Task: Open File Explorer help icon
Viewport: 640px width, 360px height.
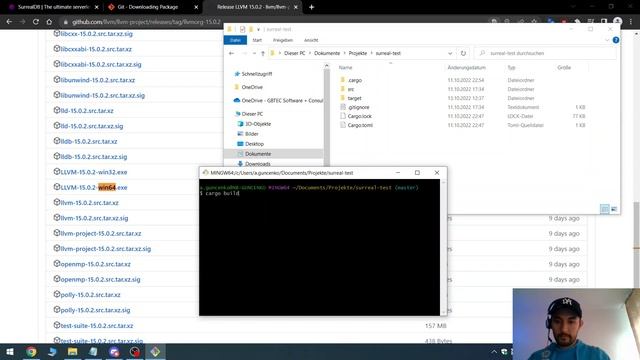Action: [616, 40]
